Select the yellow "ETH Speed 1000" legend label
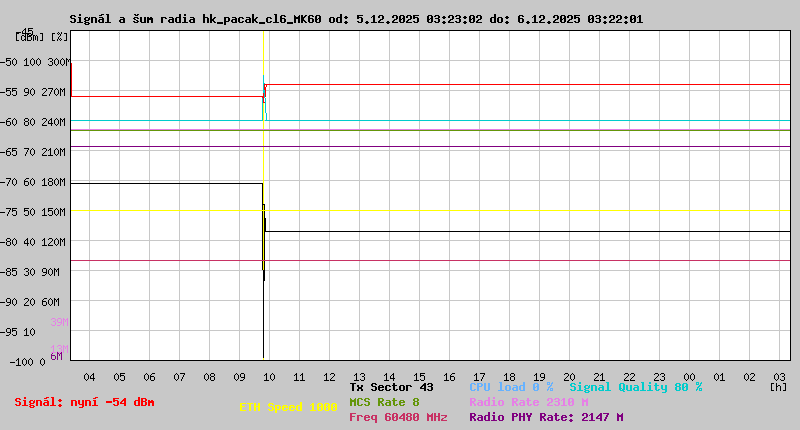The height and width of the screenshot is (430, 800). pyautogui.click(x=288, y=407)
